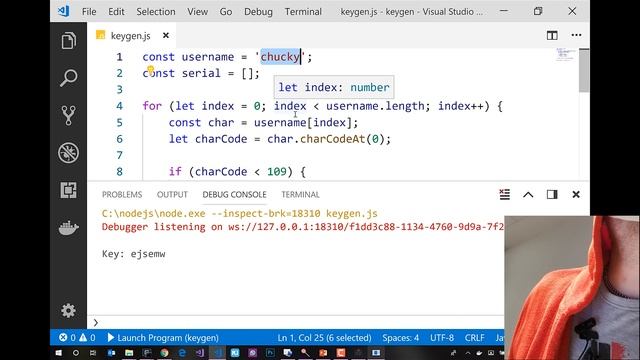Open the Search view in activity bar
640x360 pixels.
68,78
